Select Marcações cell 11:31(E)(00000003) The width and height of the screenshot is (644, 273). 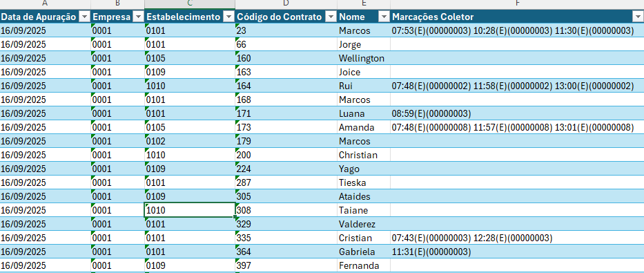click(517, 252)
